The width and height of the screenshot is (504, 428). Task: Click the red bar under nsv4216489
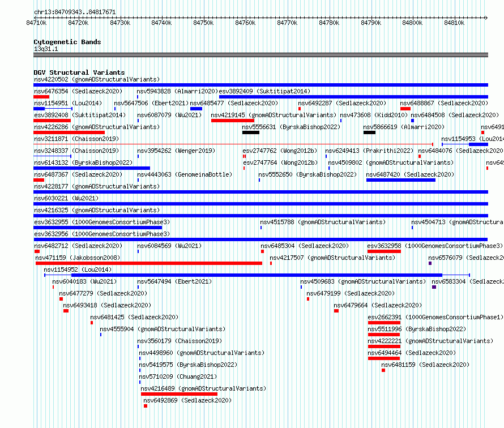point(179,394)
